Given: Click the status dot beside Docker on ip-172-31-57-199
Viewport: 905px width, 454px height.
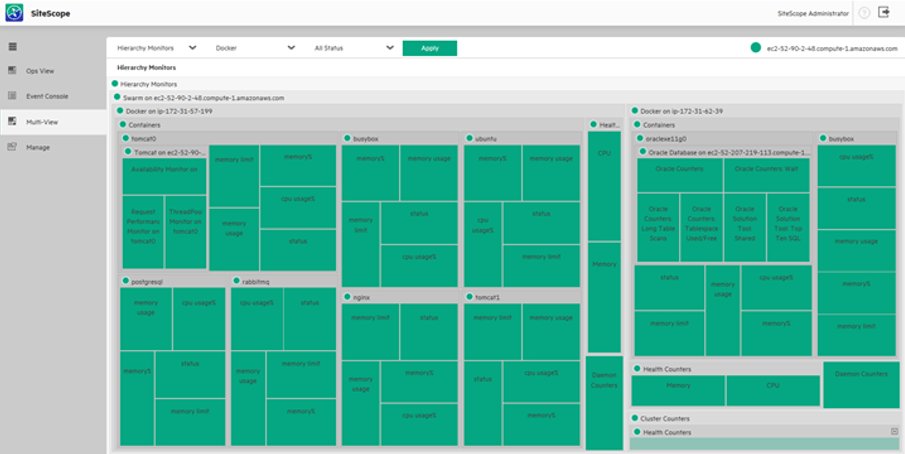Looking at the screenshot, I should [x=120, y=111].
